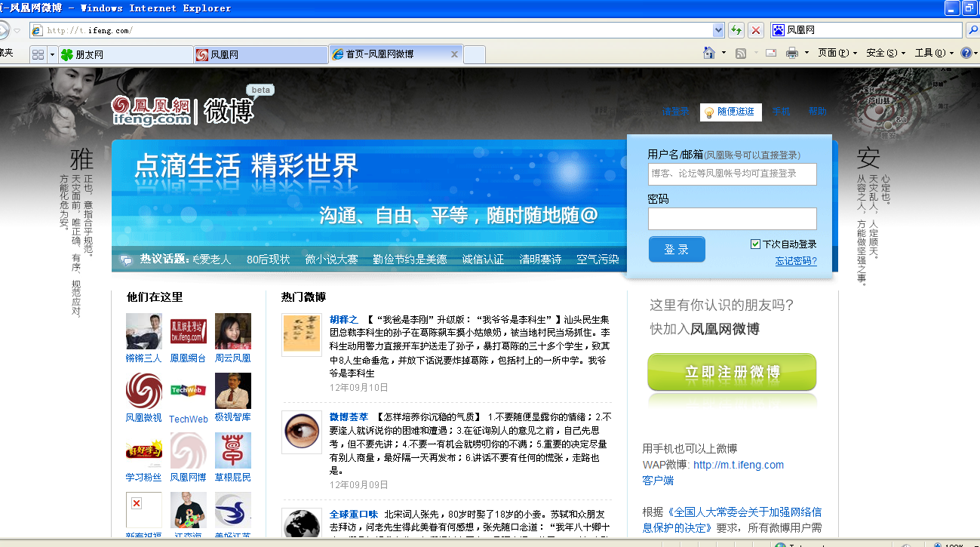Toggle the 下次自动登录 checkbox
This screenshot has height=547, width=980.
point(755,244)
